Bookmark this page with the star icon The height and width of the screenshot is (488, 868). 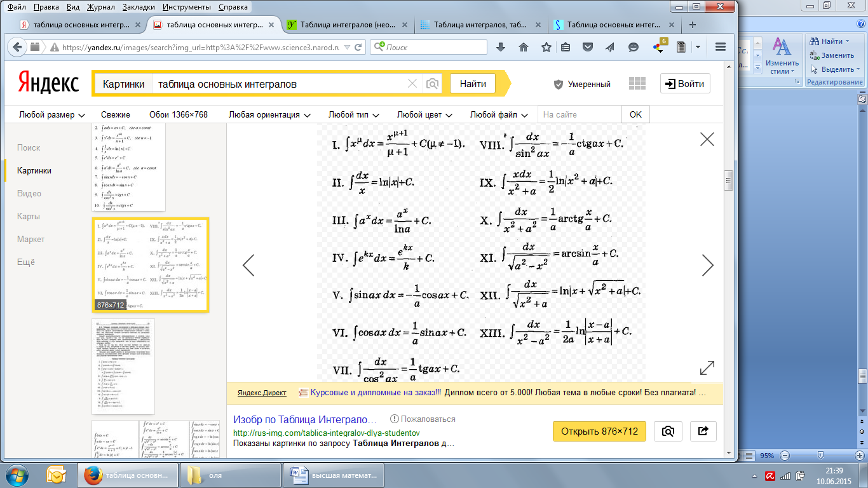click(x=546, y=47)
